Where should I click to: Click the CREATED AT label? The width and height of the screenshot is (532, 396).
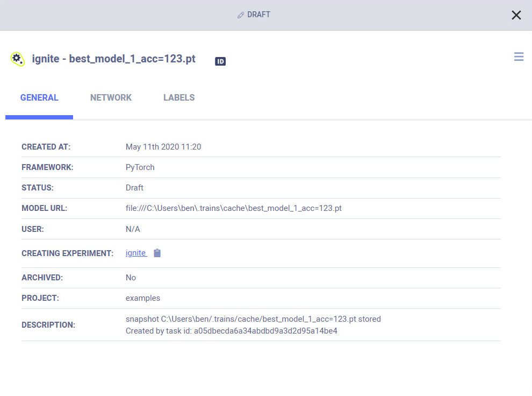[x=46, y=147]
